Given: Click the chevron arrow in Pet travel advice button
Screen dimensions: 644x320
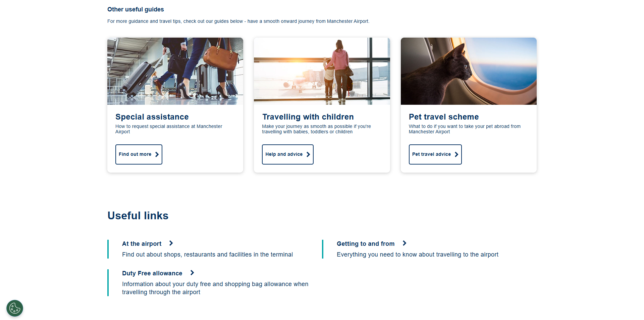Looking at the screenshot, I should pyautogui.click(x=456, y=154).
